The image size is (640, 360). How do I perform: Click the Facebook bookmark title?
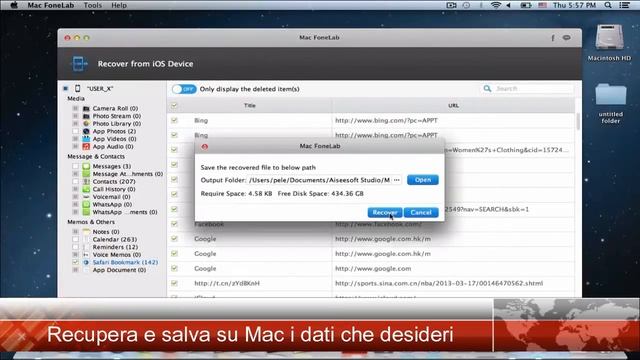[209, 224]
